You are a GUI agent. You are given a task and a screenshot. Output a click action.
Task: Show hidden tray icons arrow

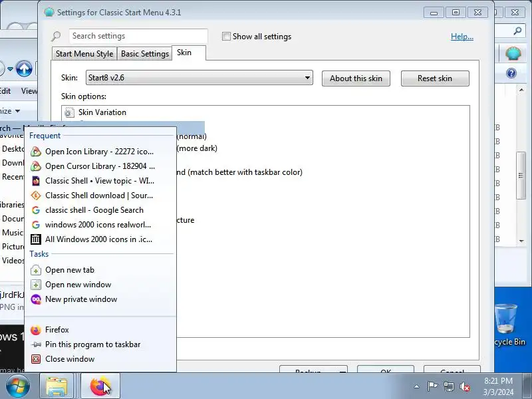[x=417, y=386]
